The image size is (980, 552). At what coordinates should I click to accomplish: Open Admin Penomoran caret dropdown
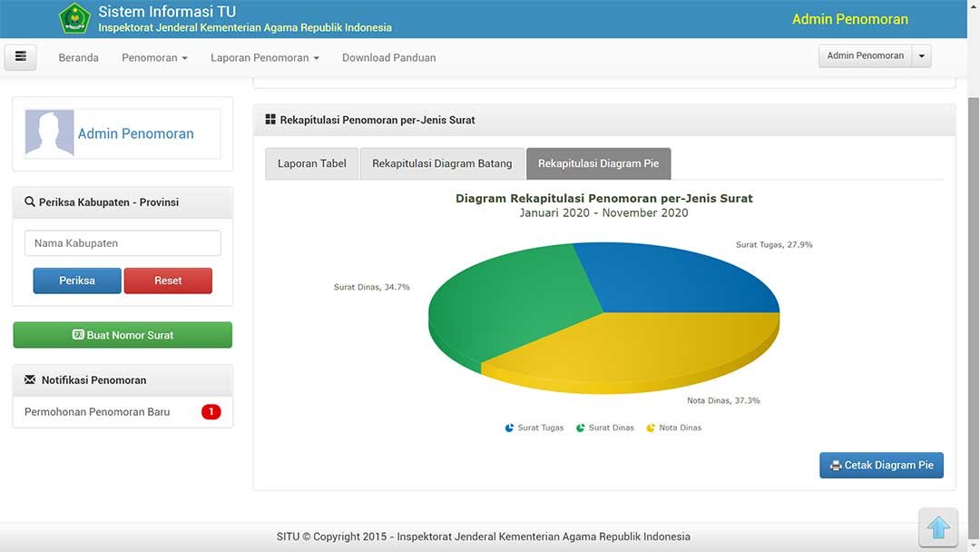922,56
